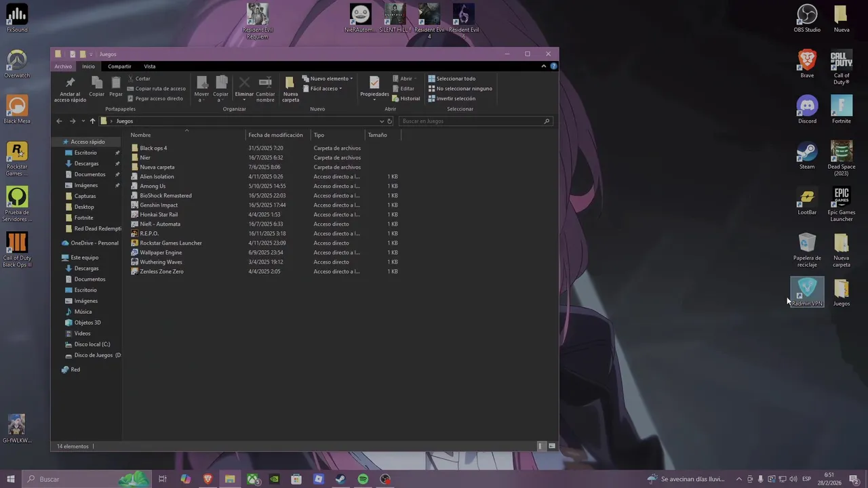Click the Pegar ribbon button

click(x=116, y=87)
